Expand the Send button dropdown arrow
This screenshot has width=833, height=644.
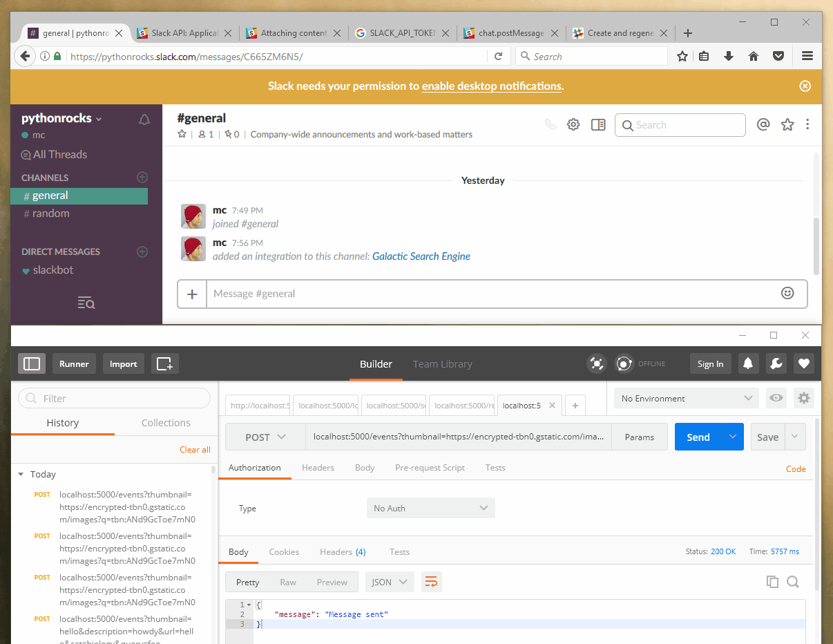(733, 437)
